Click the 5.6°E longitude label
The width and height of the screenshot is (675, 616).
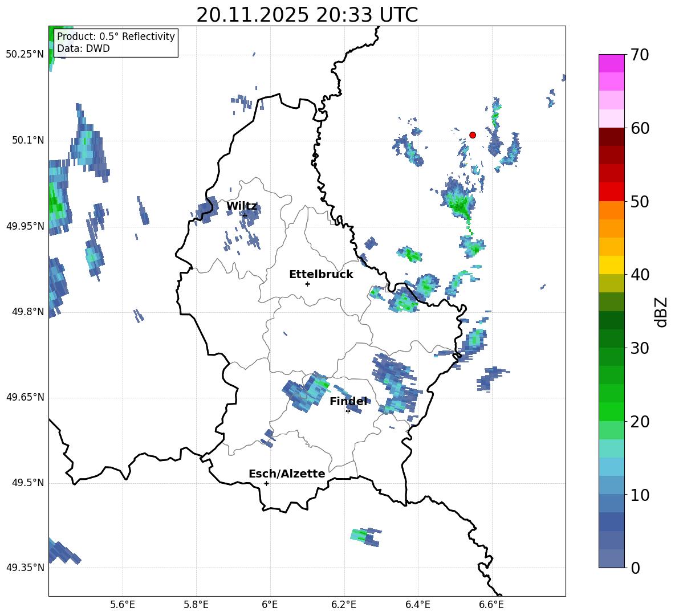(x=123, y=605)
